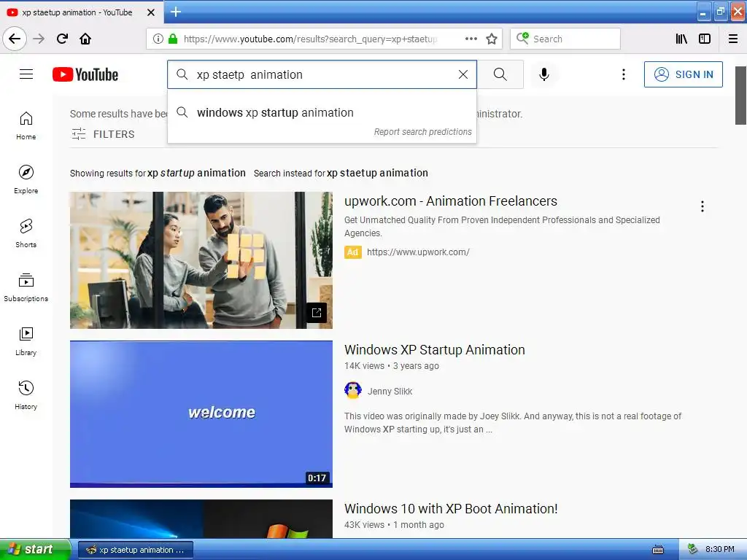
Task: Open Shorts in the YouTube sidebar
Action: click(x=26, y=233)
